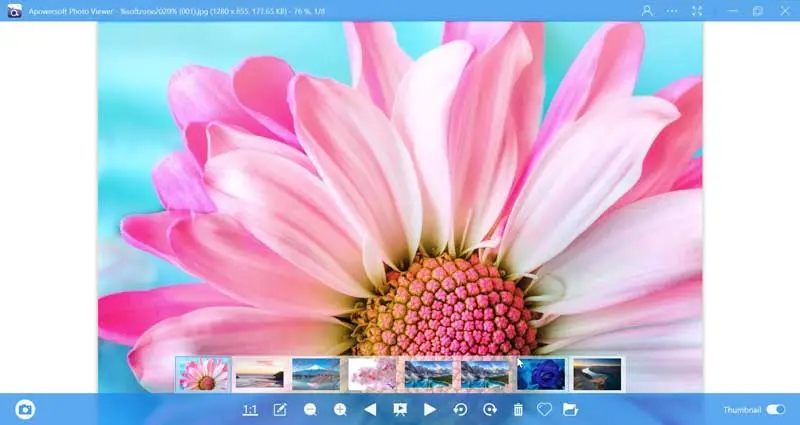Select the dark aerial river thumbnail
The height and width of the screenshot is (425, 800).
[597, 374]
